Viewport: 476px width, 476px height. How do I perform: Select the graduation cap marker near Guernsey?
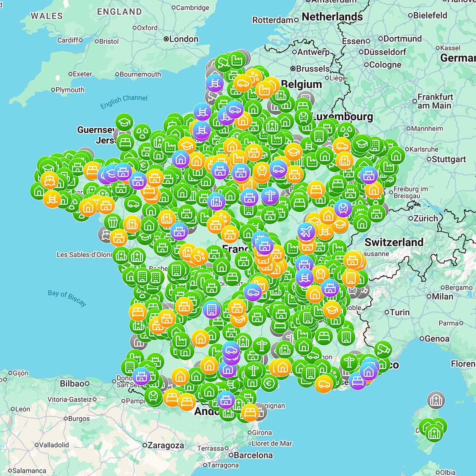tap(124, 122)
